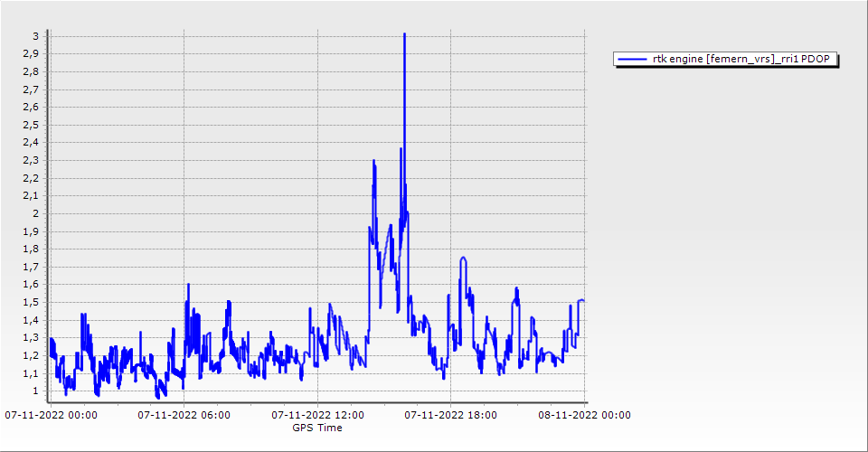Click the GPS Time axis title
The image size is (868, 452).
point(316,428)
